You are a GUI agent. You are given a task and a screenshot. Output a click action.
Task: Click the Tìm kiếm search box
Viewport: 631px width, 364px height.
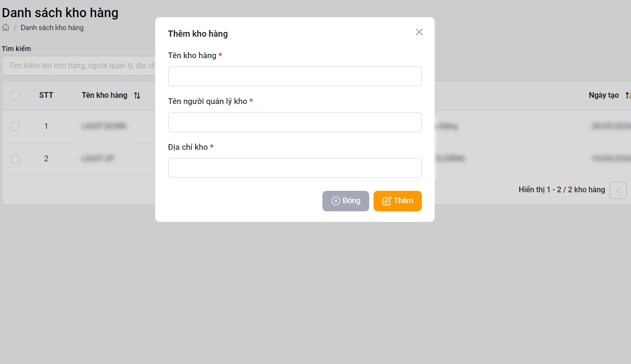tap(79, 66)
